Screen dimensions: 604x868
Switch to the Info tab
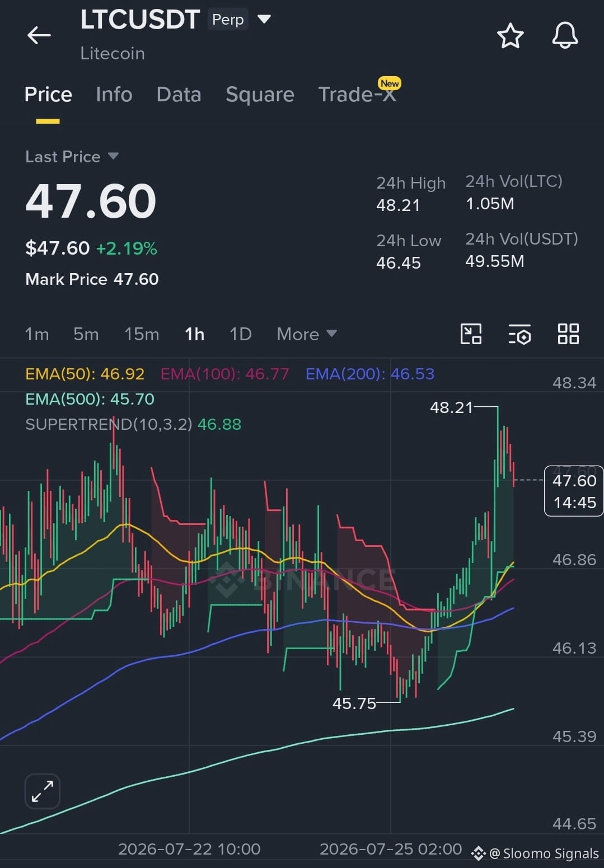[x=114, y=94]
